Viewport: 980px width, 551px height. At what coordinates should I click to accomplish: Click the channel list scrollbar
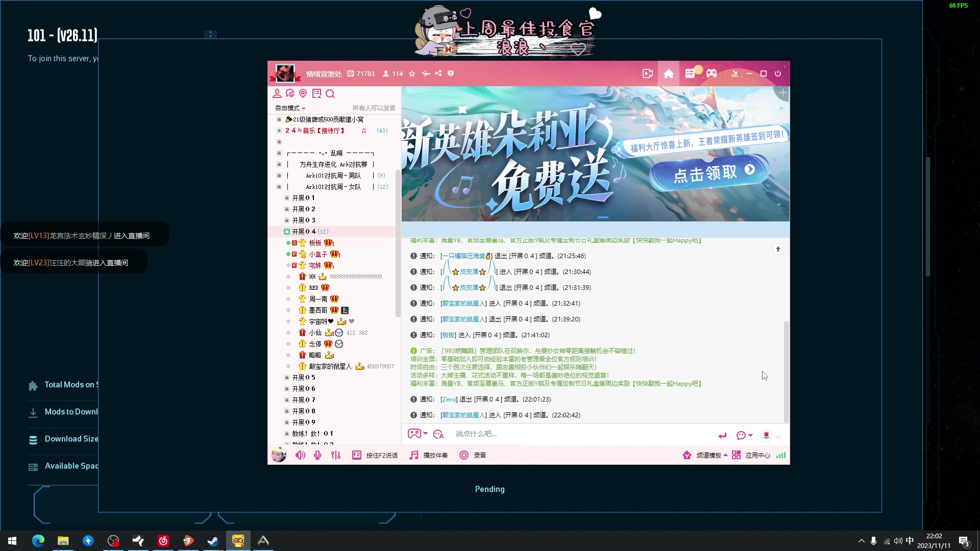[398, 244]
